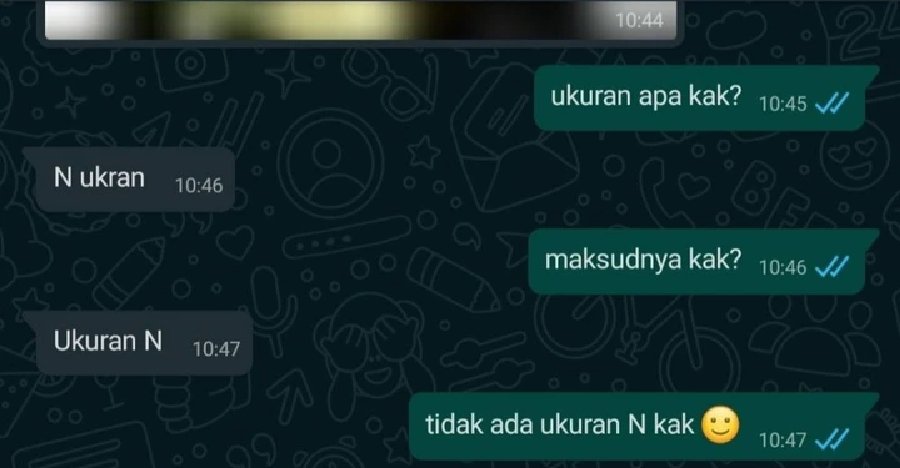Open the blurred image message at top
The height and width of the screenshot is (468, 900).
(360, 20)
